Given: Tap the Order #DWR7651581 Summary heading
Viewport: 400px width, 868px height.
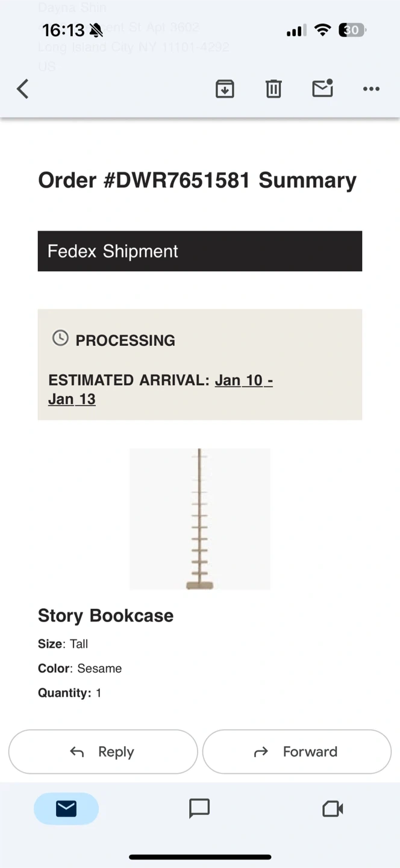Looking at the screenshot, I should click(x=197, y=180).
